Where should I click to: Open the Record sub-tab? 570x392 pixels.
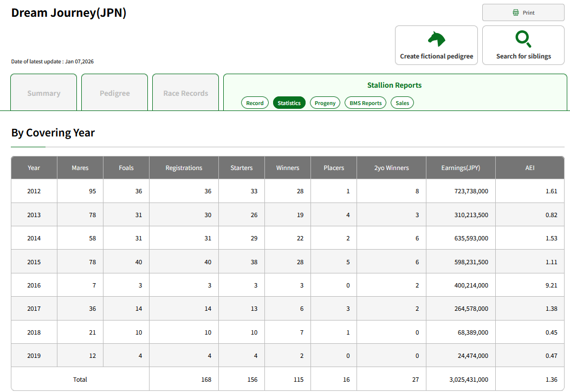[x=255, y=103]
